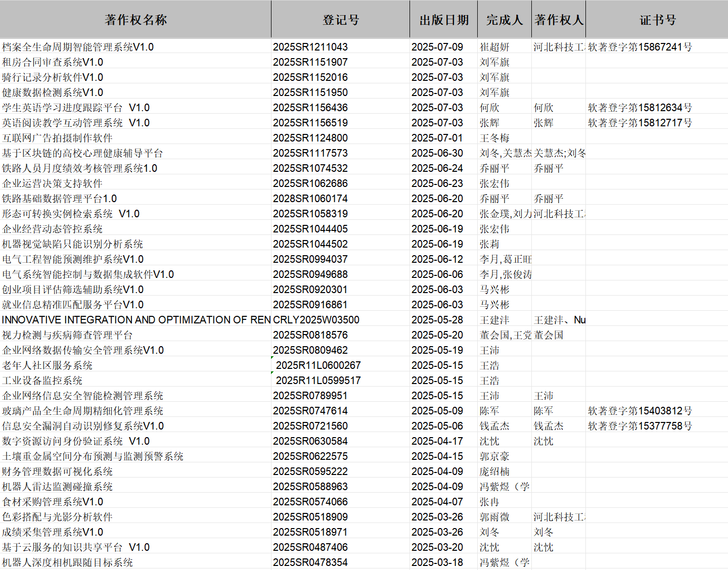The height and width of the screenshot is (570, 728).
Task: Select the 崔超妍 cell
Action: 494,47
